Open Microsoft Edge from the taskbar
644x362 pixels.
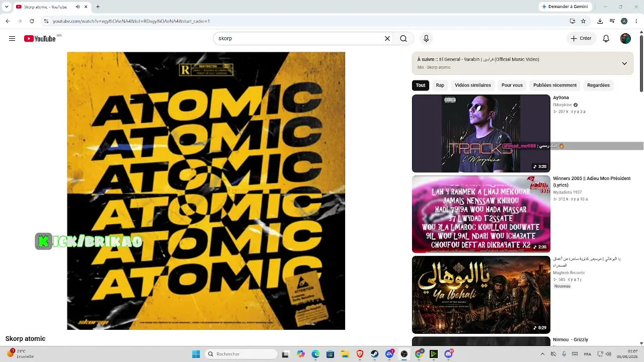pyautogui.click(x=315, y=354)
